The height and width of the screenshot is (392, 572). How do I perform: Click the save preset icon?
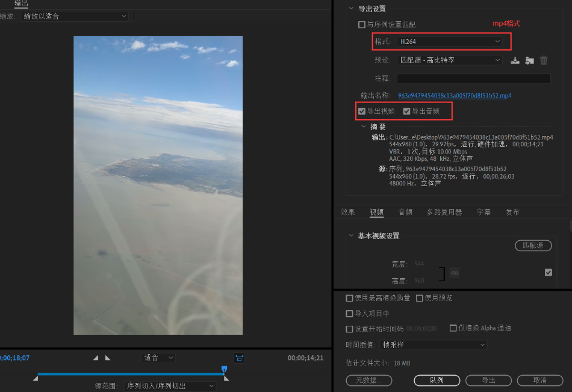pos(515,60)
